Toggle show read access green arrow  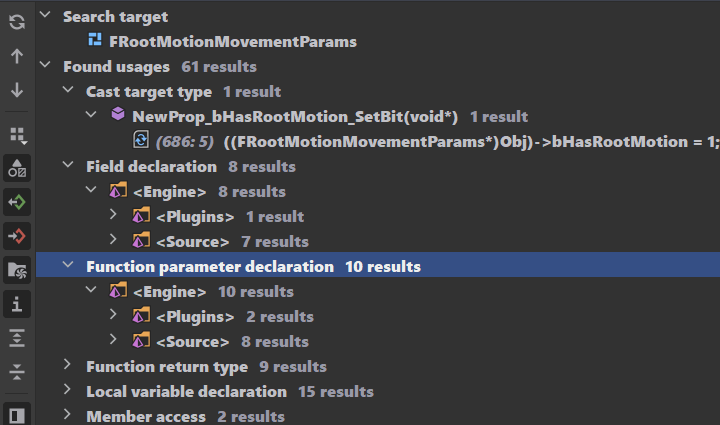pos(17,202)
